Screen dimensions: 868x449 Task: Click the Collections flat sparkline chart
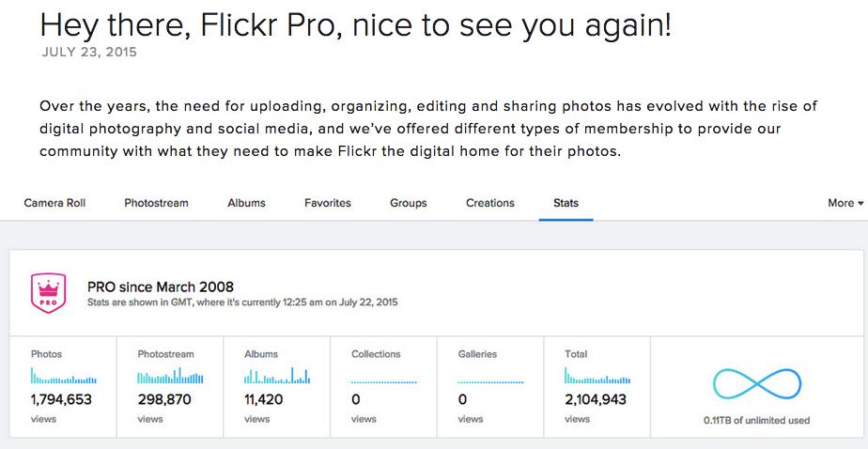point(384,381)
